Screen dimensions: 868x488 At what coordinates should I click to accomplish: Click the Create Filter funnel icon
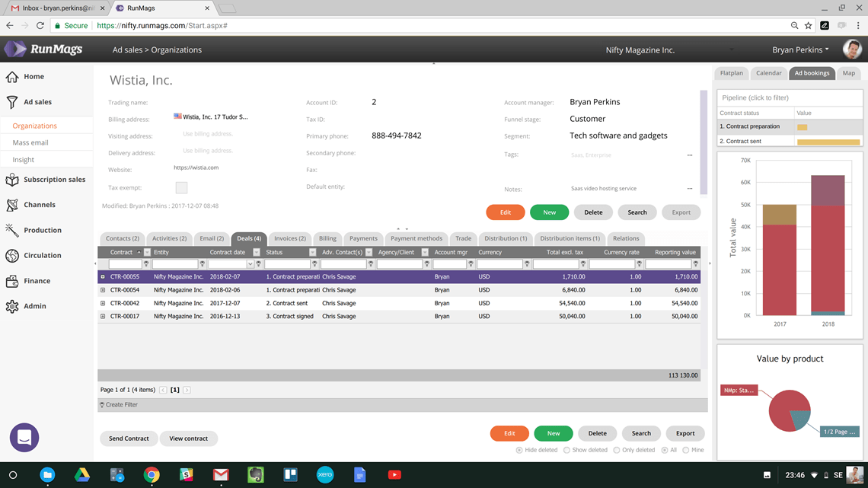(x=102, y=405)
